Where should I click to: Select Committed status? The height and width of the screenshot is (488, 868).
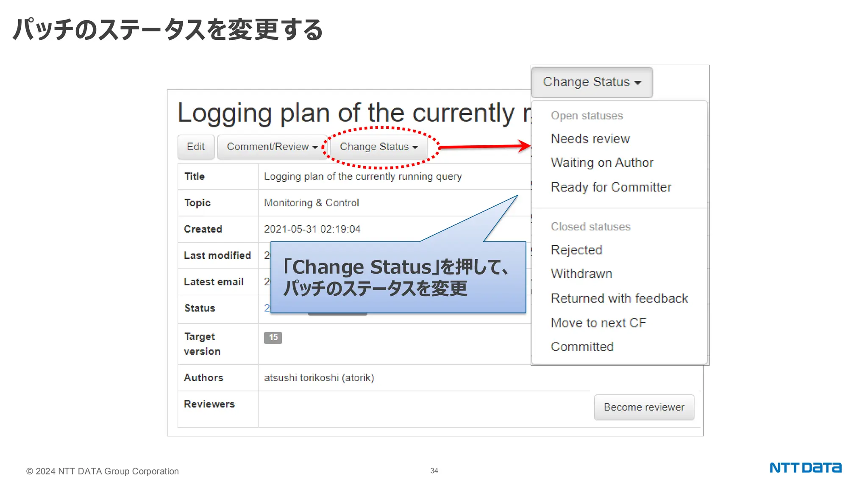pyautogui.click(x=582, y=347)
